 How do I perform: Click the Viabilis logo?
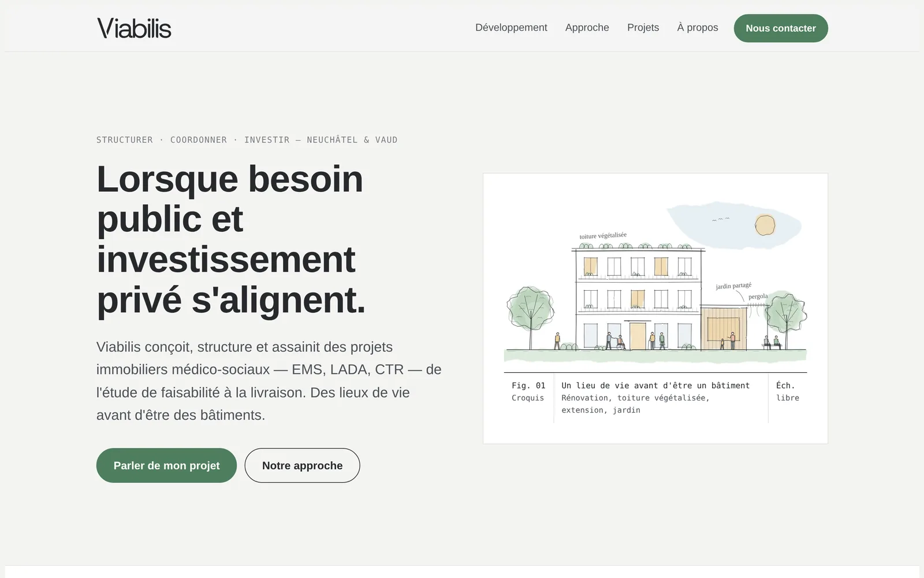pyautogui.click(x=134, y=28)
